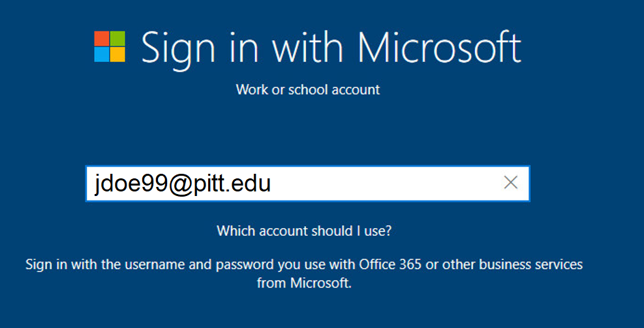This screenshot has height=328, width=644.
Task: Click the word "Microsoft" in the heading
Action: point(440,47)
